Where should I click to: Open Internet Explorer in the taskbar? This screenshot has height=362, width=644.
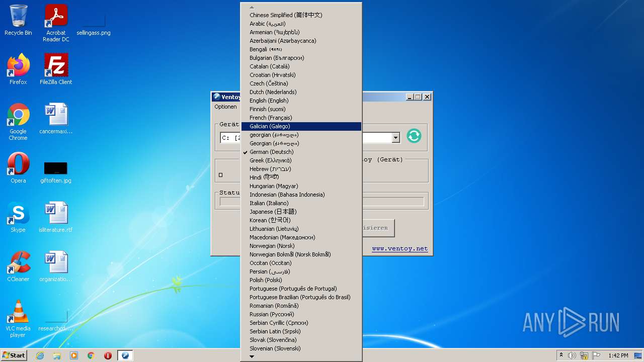click(x=40, y=355)
